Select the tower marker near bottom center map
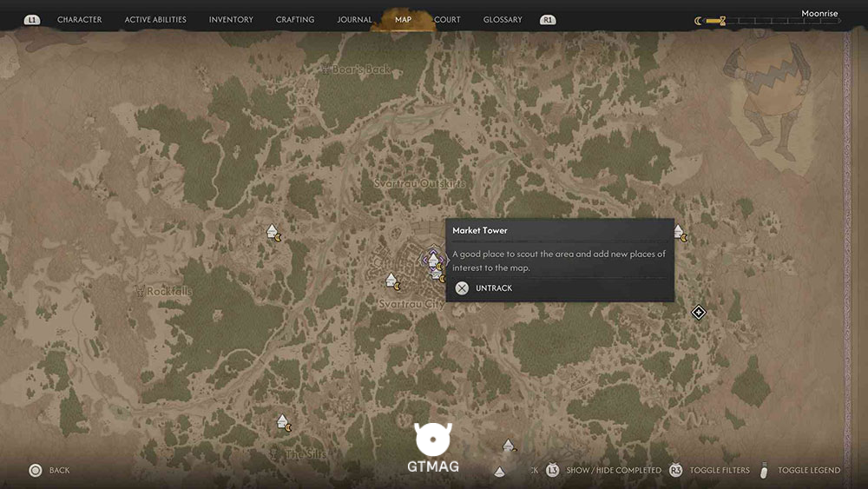 [x=508, y=445]
